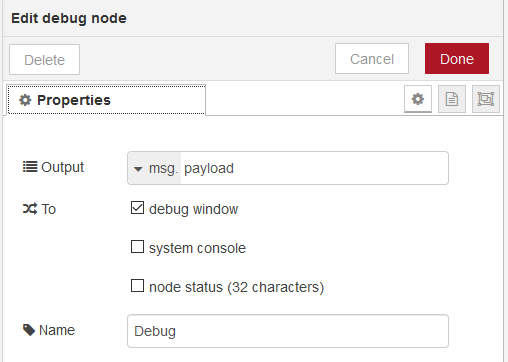The image size is (508, 362).
Task: Click the tag icon beside Name
Action: point(29,330)
